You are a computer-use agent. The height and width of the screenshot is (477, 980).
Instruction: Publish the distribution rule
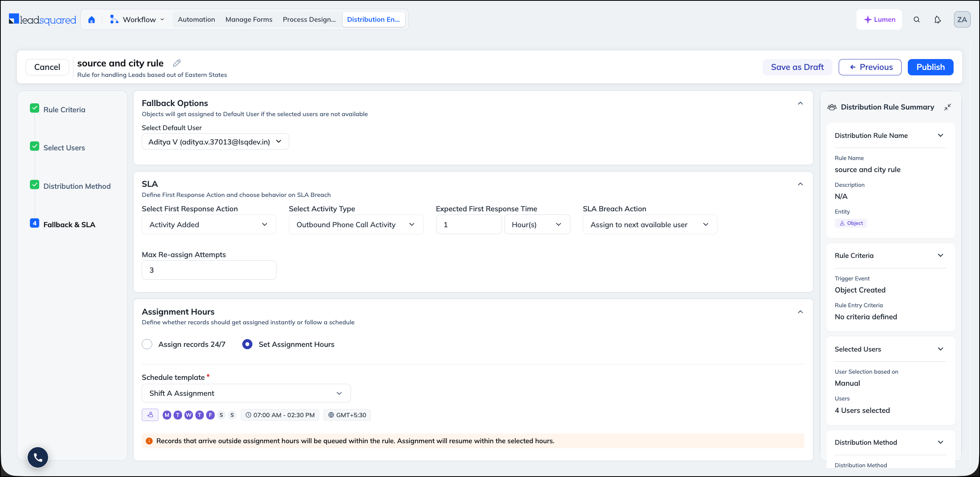[931, 67]
